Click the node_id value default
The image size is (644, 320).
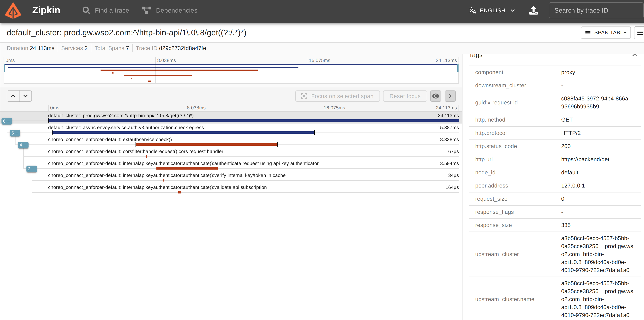pyautogui.click(x=570, y=173)
